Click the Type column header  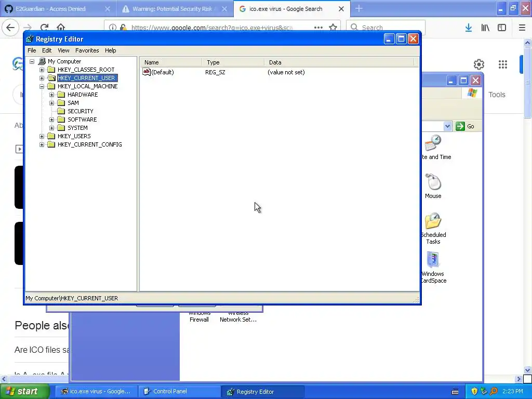tap(233, 62)
